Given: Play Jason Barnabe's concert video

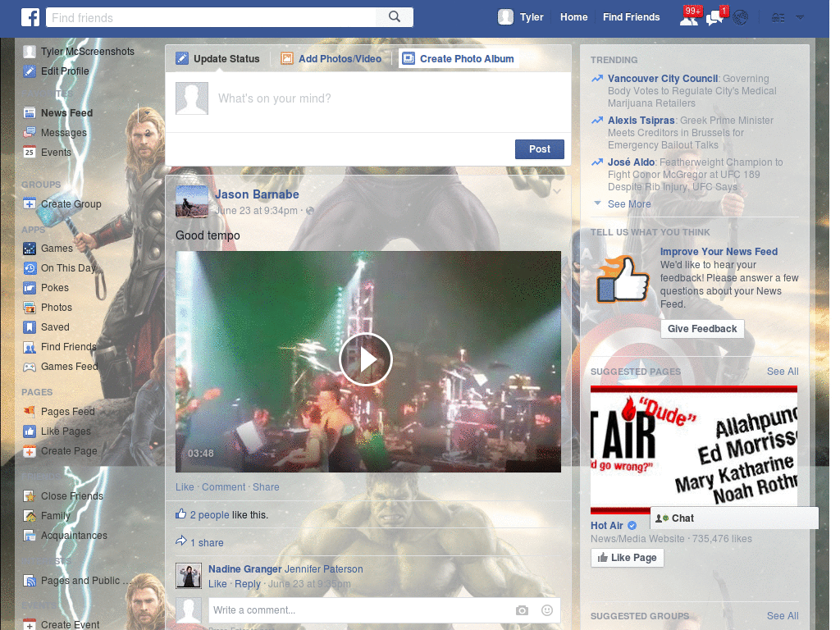Looking at the screenshot, I should point(366,359).
